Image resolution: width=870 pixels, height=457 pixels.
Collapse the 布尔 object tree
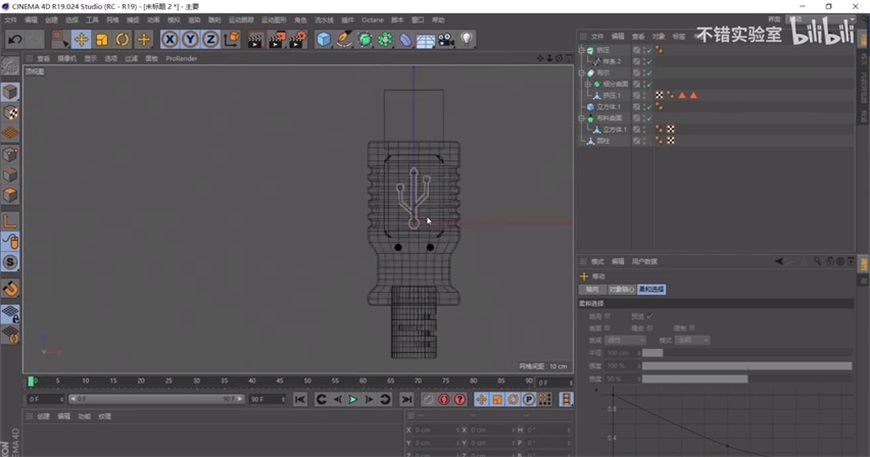pos(582,73)
